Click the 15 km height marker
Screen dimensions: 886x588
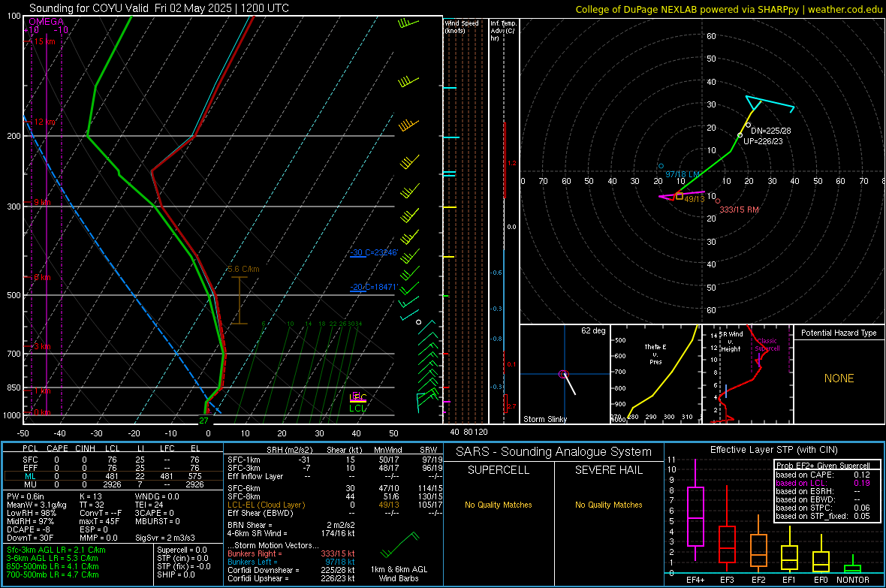coord(44,41)
